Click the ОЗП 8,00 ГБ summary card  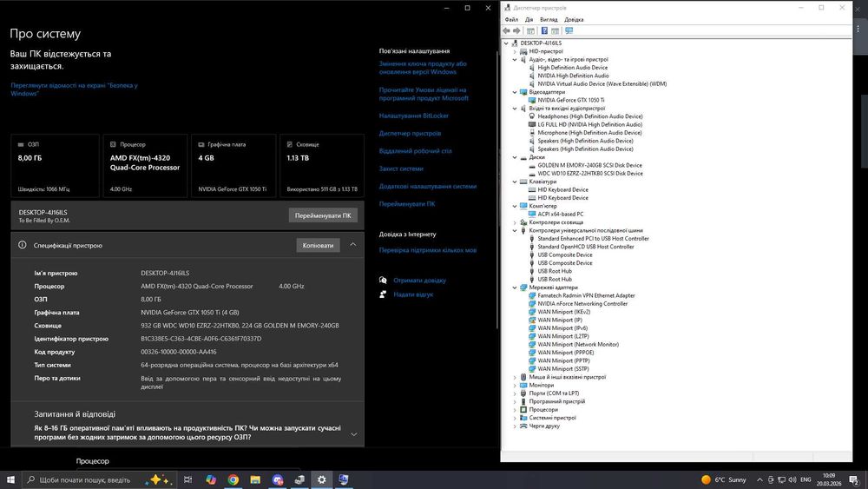[55, 166]
